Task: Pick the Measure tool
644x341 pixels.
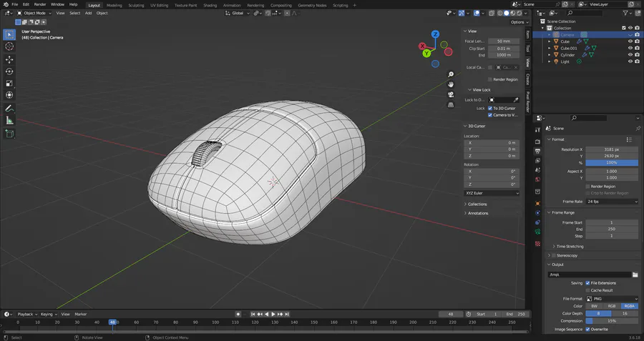Action: (x=9, y=121)
